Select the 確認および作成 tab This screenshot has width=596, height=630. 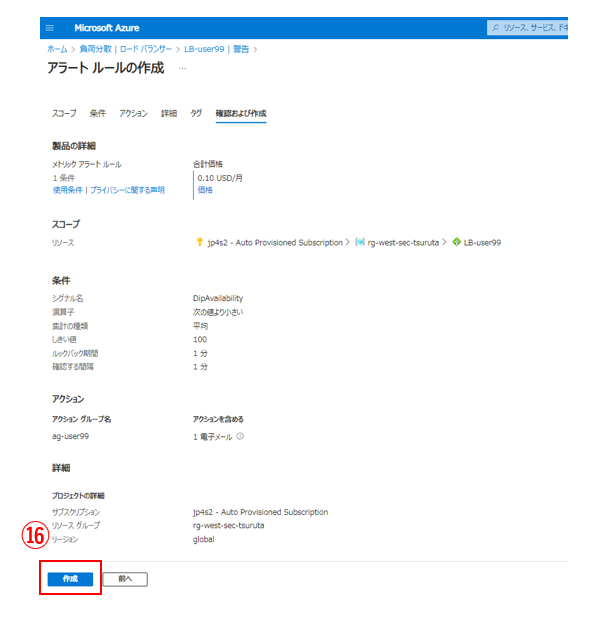241,113
